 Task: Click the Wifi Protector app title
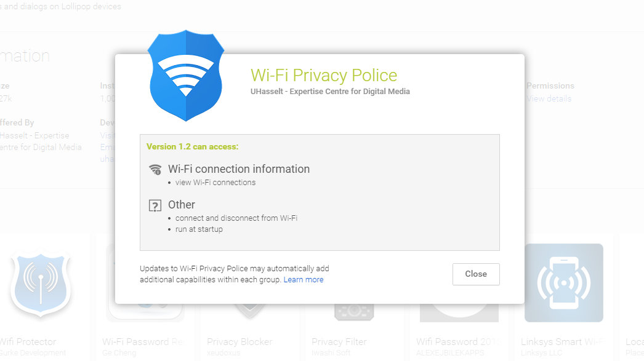tap(28, 342)
